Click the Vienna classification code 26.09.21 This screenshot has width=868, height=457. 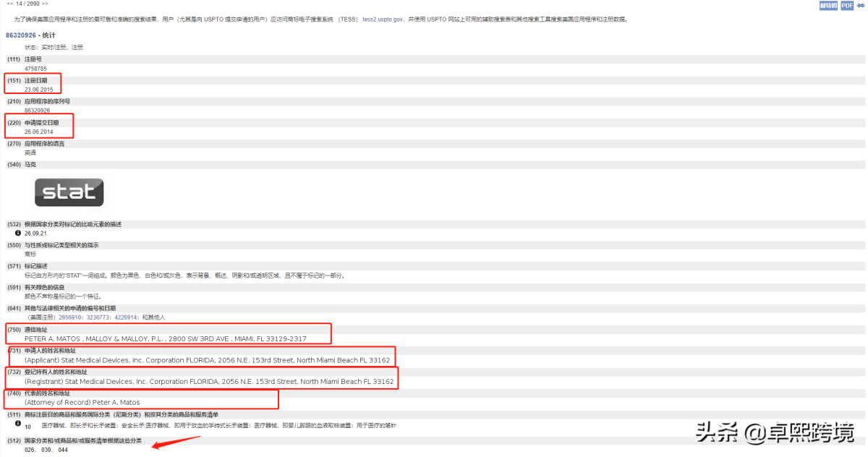click(x=36, y=234)
